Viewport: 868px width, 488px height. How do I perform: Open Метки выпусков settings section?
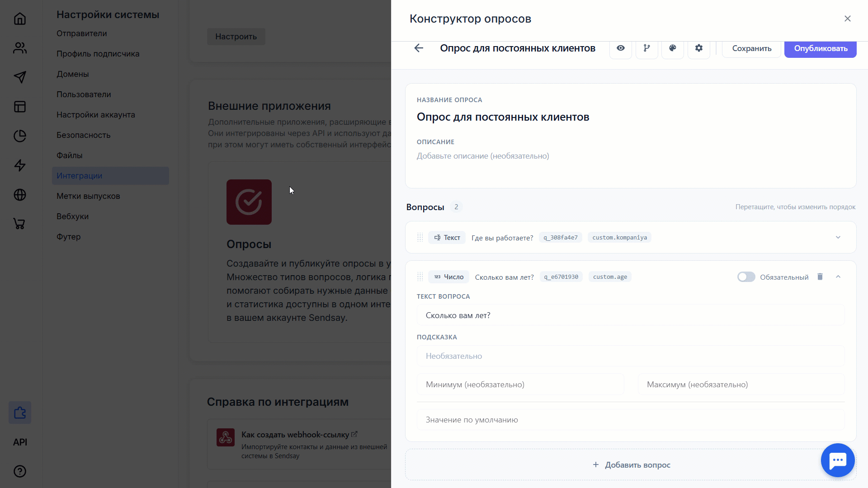tap(88, 196)
